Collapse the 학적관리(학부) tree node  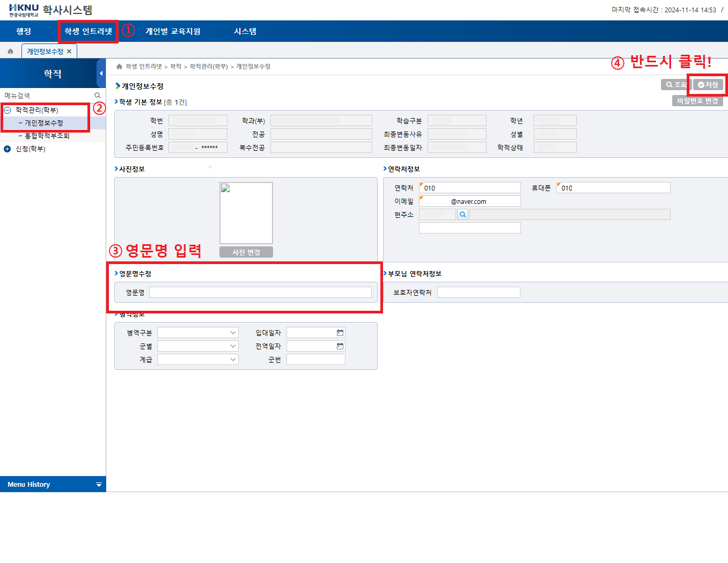8,110
